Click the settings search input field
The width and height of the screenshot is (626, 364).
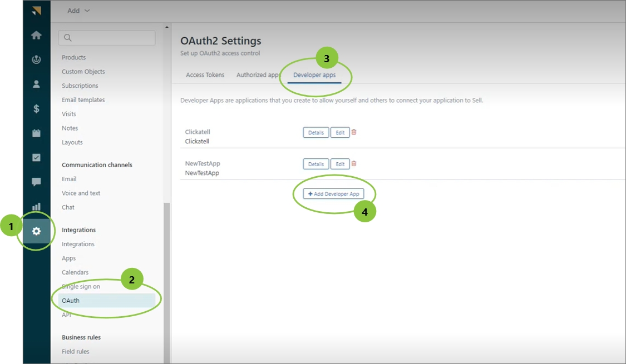(107, 38)
